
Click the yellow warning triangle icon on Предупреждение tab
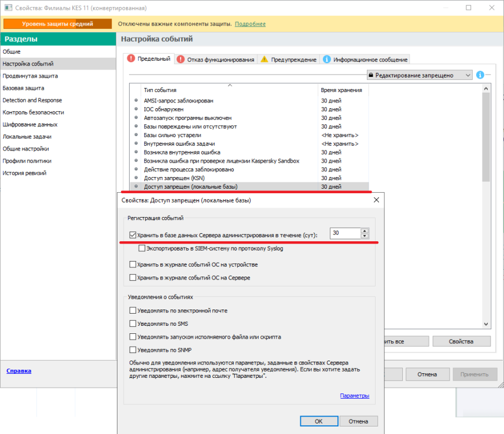tap(264, 59)
